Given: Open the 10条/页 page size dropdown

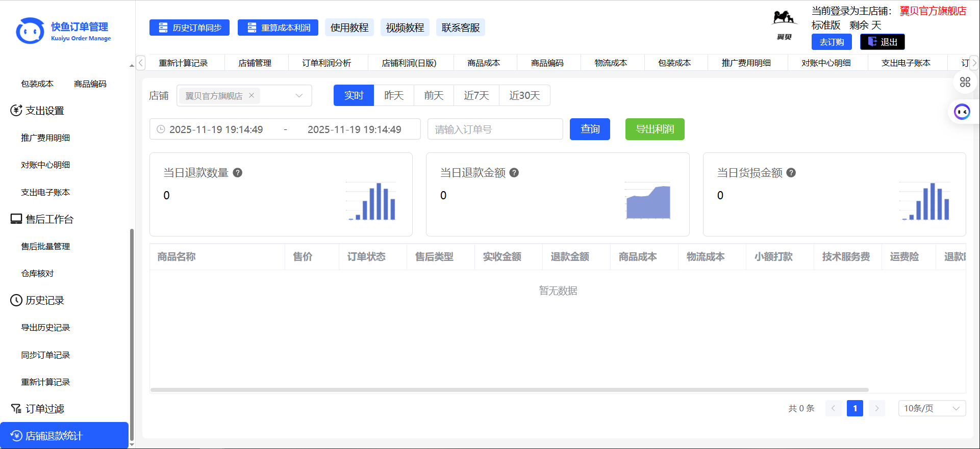Looking at the screenshot, I should tap(932, 408).
